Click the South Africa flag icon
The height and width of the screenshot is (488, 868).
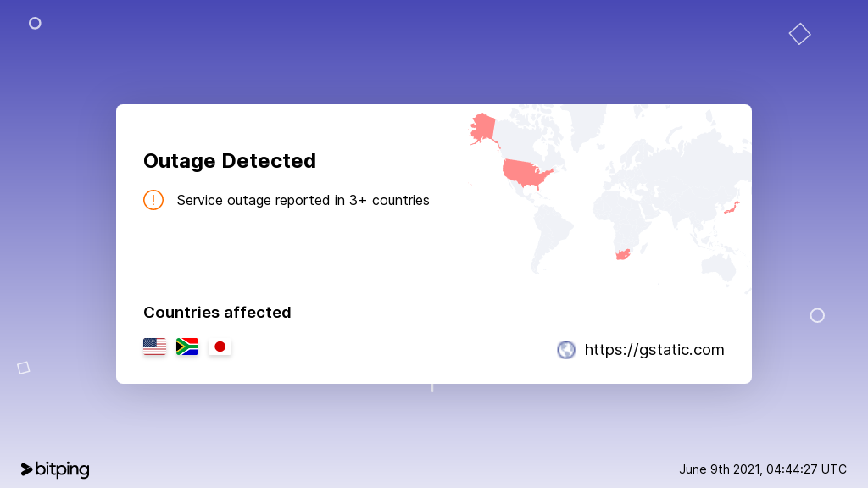(x=187, y=347)
